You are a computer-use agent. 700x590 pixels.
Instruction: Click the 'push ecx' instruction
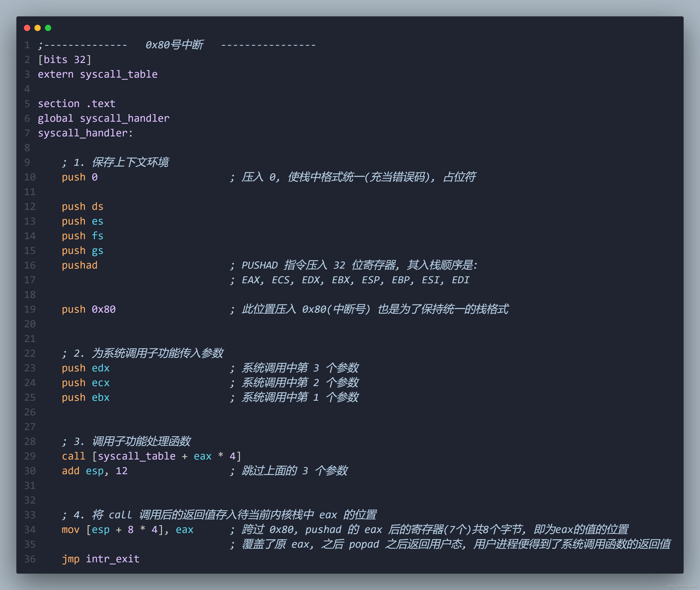(x=86, y=383)
